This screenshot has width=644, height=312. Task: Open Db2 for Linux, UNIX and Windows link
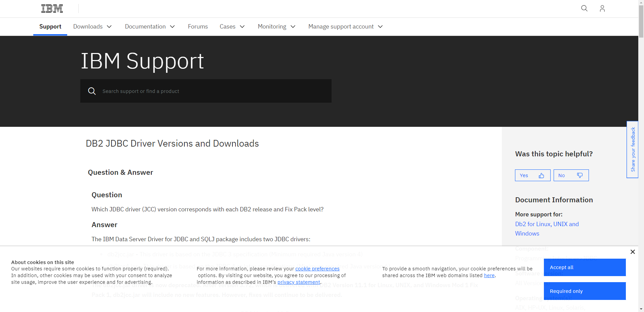(x=547, y=229)
